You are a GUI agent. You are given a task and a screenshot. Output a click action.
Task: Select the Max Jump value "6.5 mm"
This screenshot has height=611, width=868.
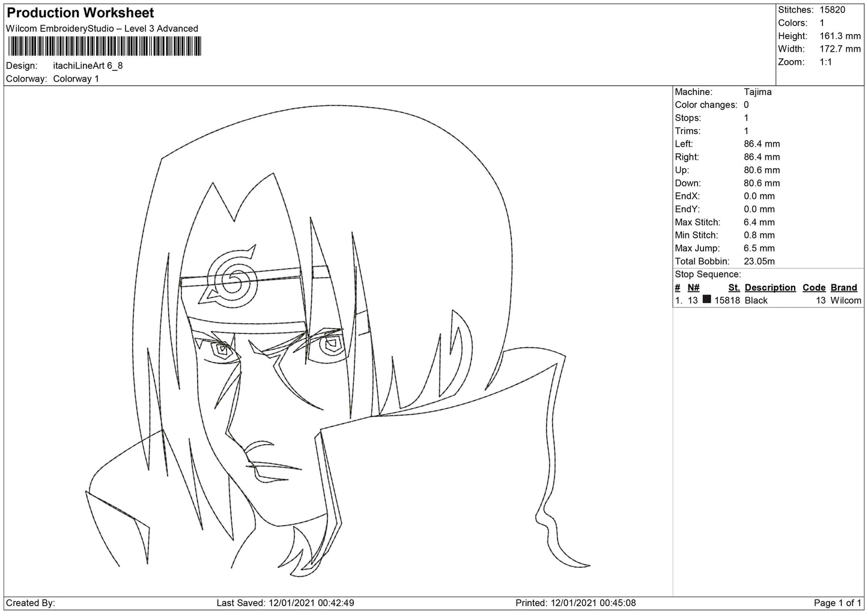(759, 248)
